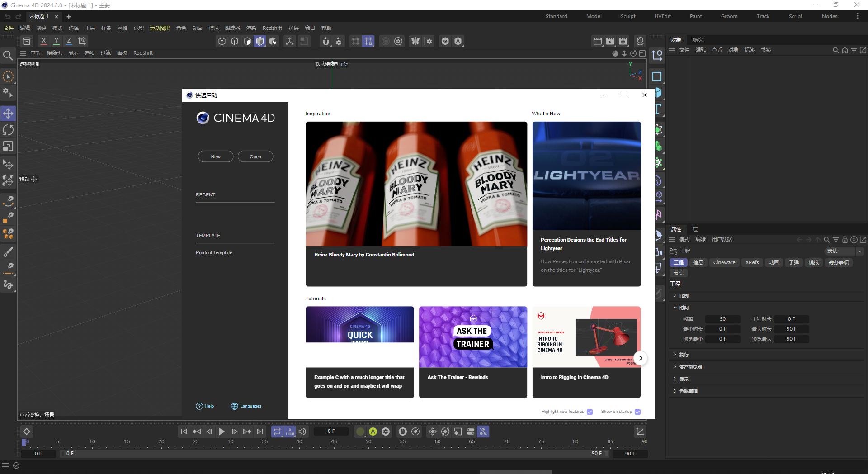Click the rectangle spline icon in right palette
Screen dimensions: 868x474
click(657, 76)
